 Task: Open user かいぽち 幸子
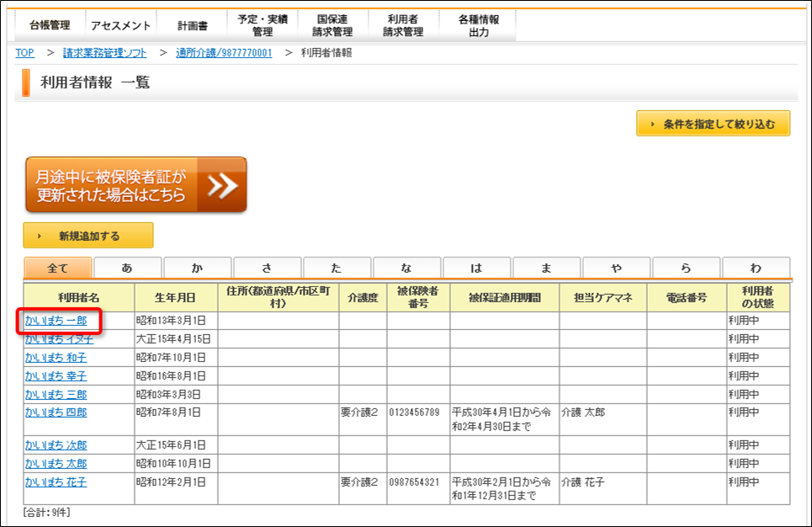click(56, 376)
